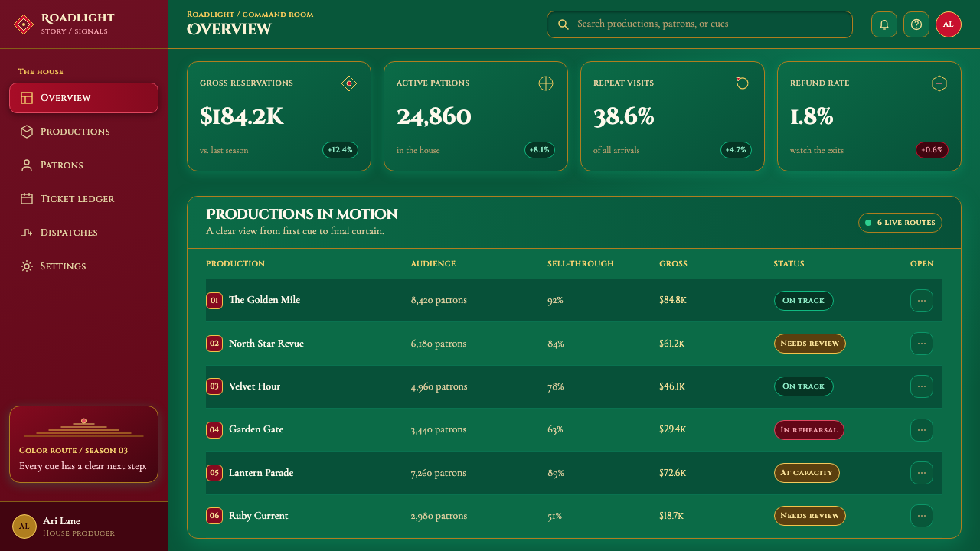
Task: Click the 6 live routes pill
Action: coord(900,223)
